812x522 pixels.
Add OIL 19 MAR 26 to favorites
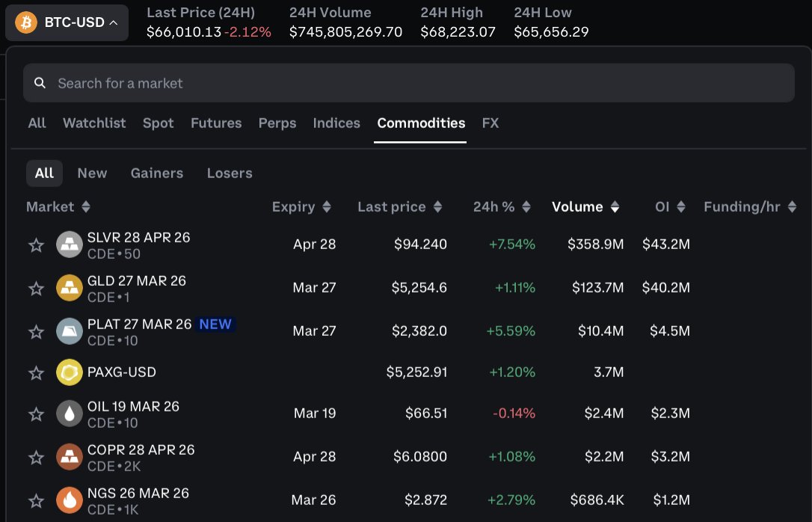coord(36,413)
